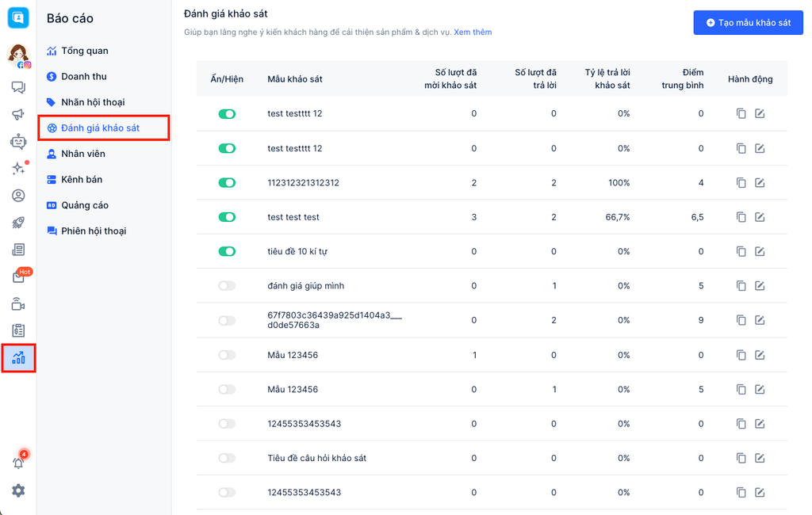Click the rocket icon in the sidebar
Screen dimensions: 812x515
[18, 223]
